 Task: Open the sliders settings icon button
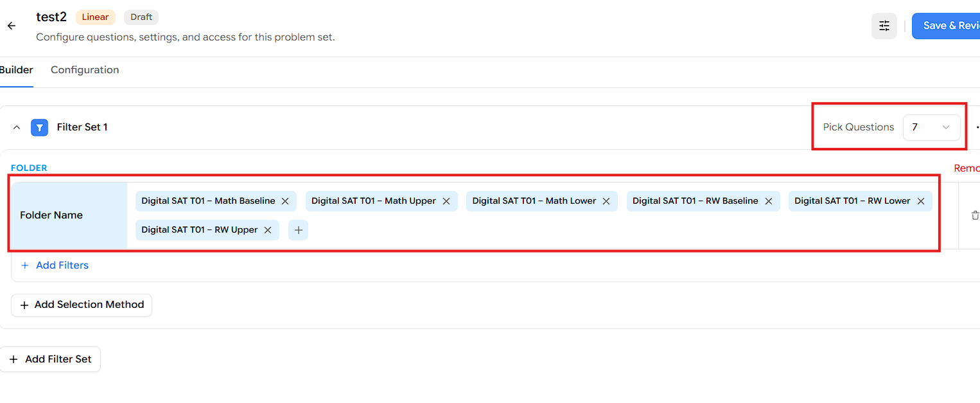tap(884, 26)
